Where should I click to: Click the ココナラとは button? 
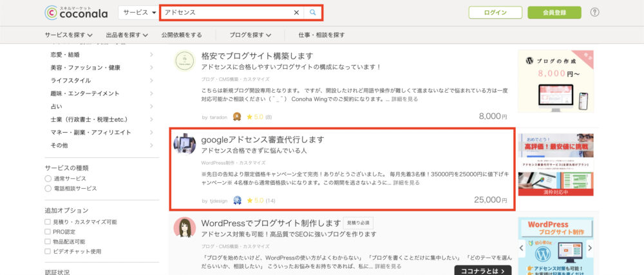point(483,270)
